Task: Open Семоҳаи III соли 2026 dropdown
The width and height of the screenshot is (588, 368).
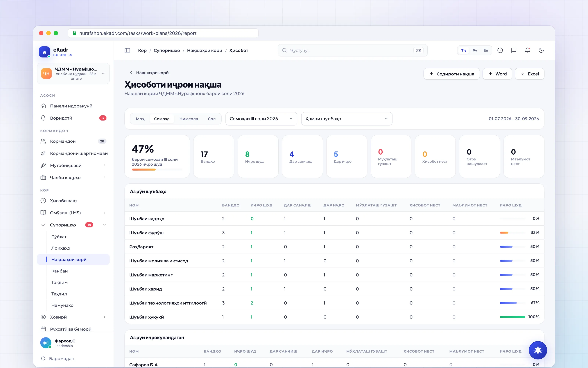Action: coord(261,119)
